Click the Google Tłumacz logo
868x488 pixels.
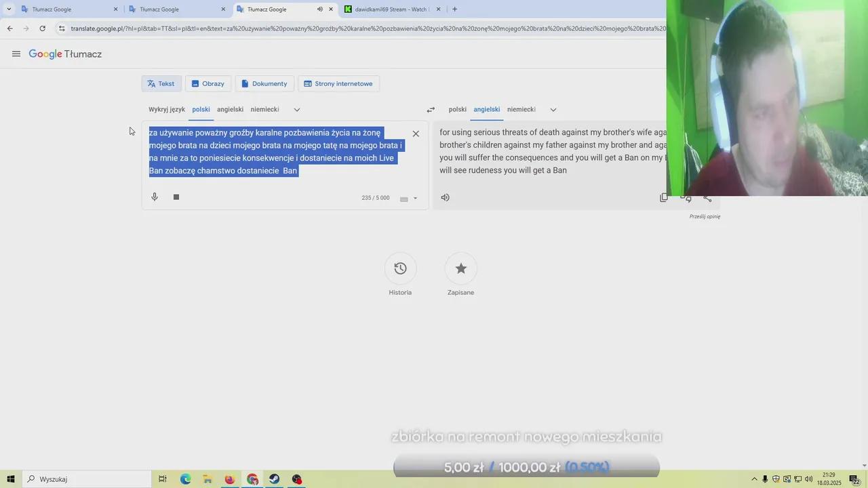tap(65, 54)
